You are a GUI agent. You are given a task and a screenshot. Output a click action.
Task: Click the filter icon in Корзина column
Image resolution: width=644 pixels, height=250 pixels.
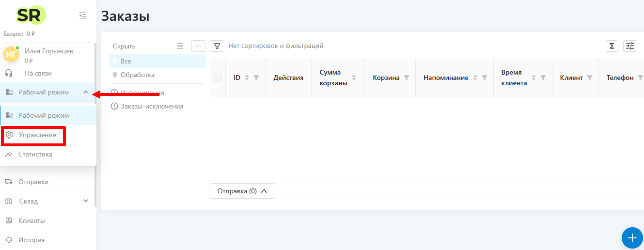click(407, 78)
